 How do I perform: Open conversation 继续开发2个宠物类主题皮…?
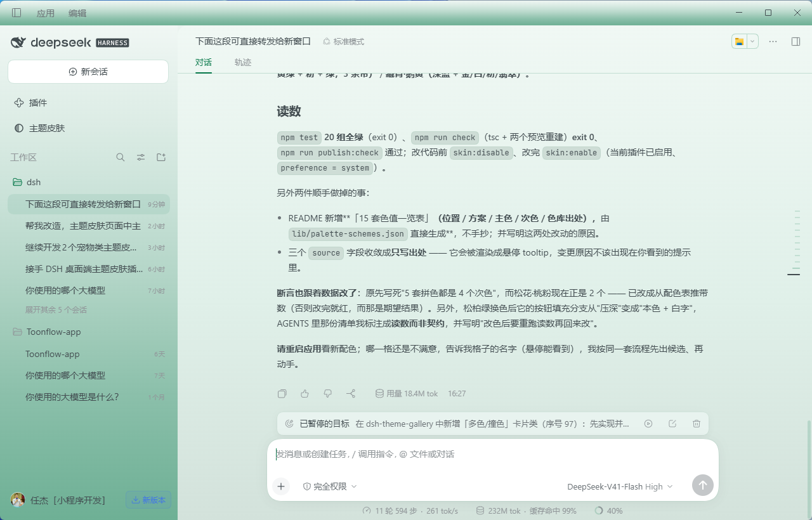(88, 247)
